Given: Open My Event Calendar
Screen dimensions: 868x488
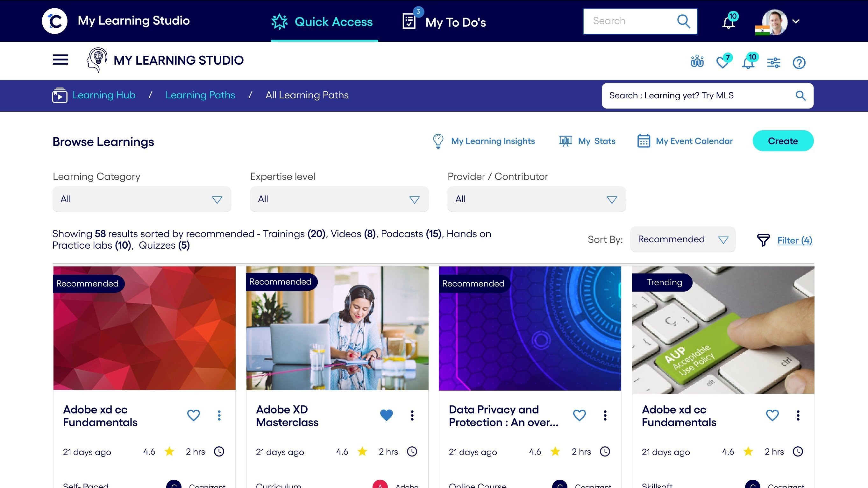Looking at the screenshot, I should pyautogui.click(x=694, y=141).
